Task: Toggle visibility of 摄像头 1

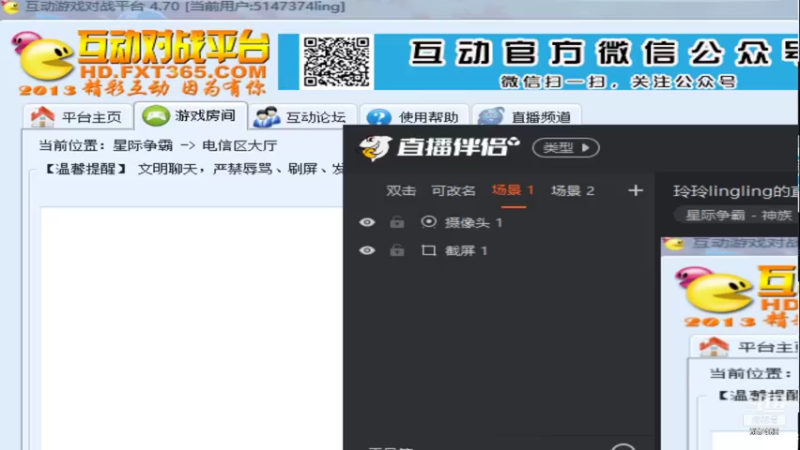Action: (x=367, y=222)
